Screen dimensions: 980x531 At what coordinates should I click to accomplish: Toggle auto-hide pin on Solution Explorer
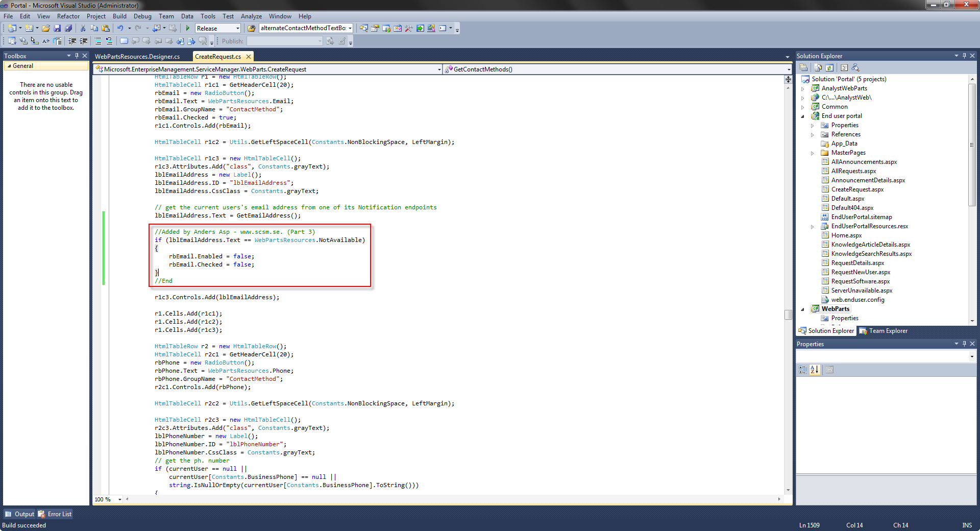pyautogui.click(x=964, y=56)
